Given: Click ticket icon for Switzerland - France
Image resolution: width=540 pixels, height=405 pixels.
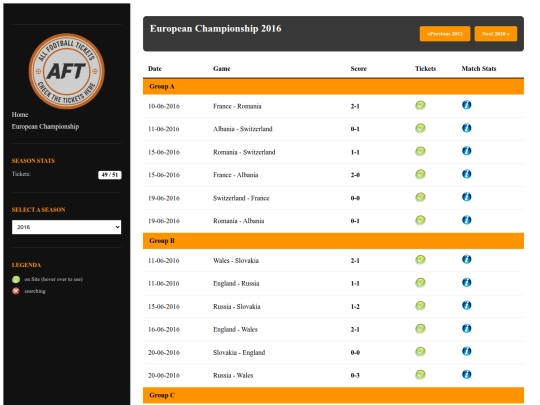Looking at the screenshot, I should [x=420, y=197].
